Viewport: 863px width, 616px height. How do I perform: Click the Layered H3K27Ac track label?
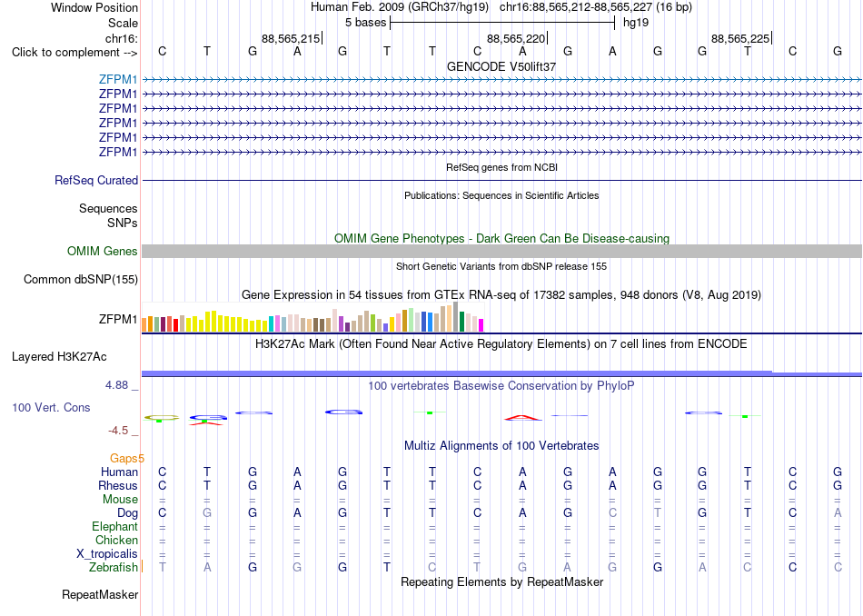(x=59, y=357)
